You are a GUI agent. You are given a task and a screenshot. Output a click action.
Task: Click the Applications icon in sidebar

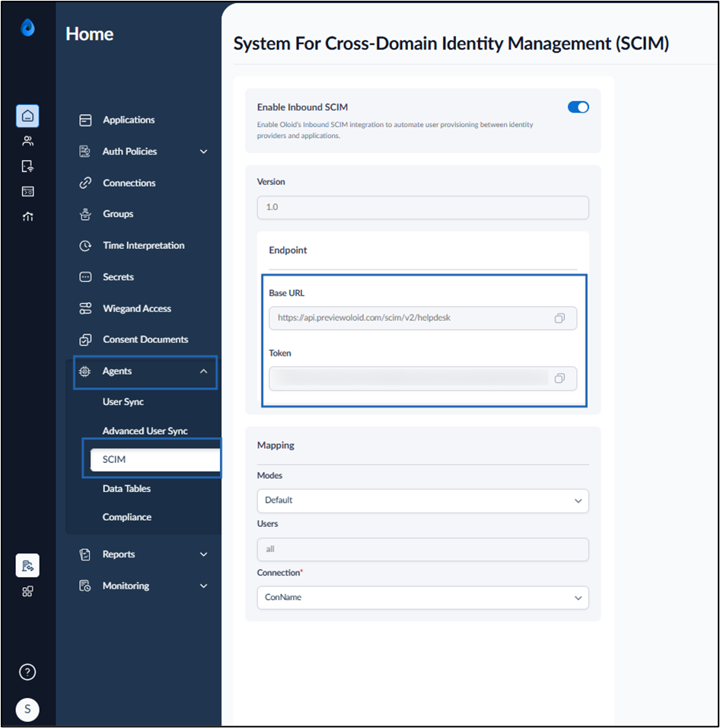point(85,120)
